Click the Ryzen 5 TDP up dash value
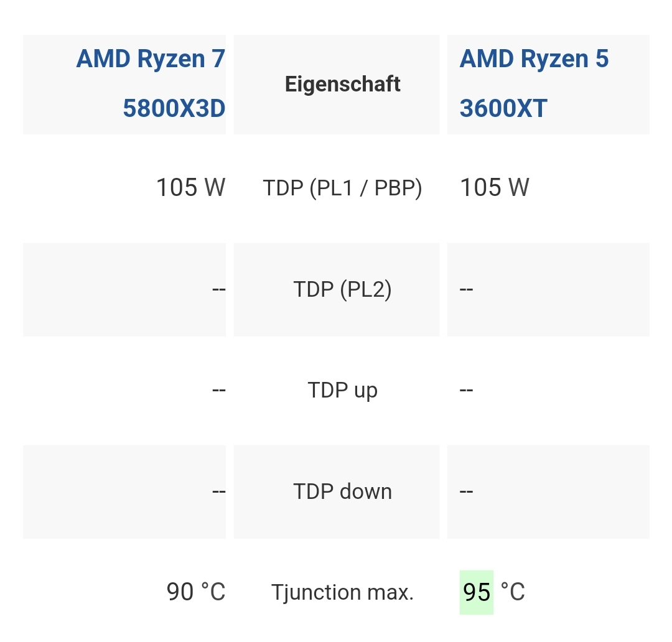 [466, 391]
